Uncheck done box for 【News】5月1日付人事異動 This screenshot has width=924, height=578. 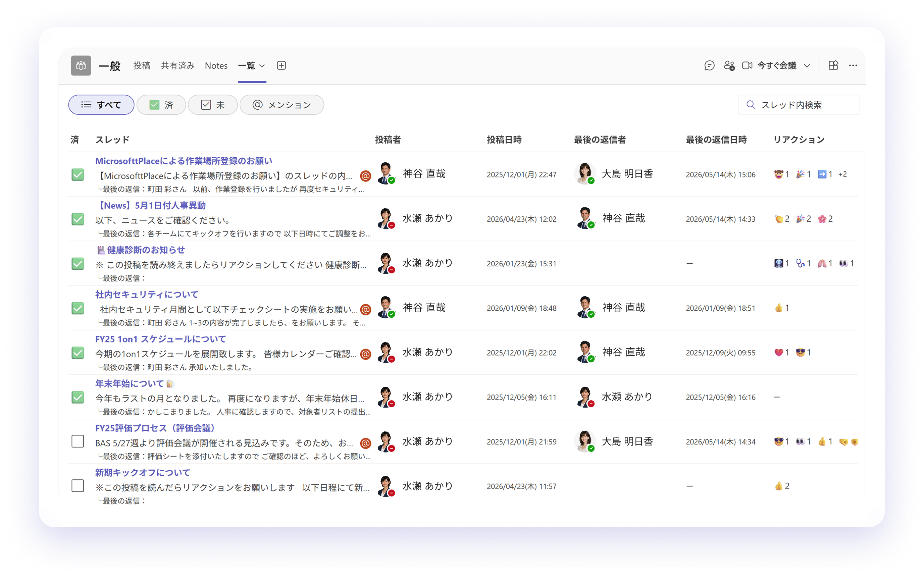[78, 219]
